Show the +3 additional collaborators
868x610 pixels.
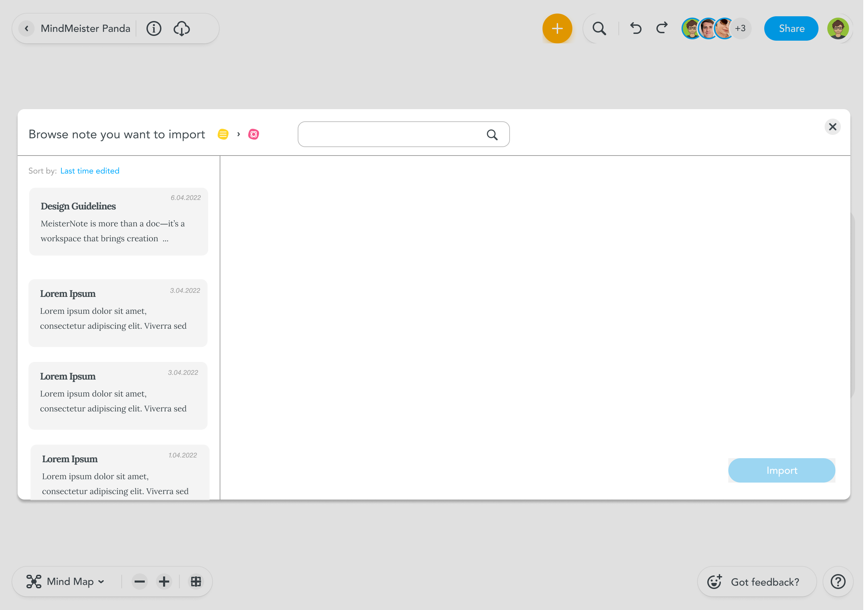[x=740, y=28]
